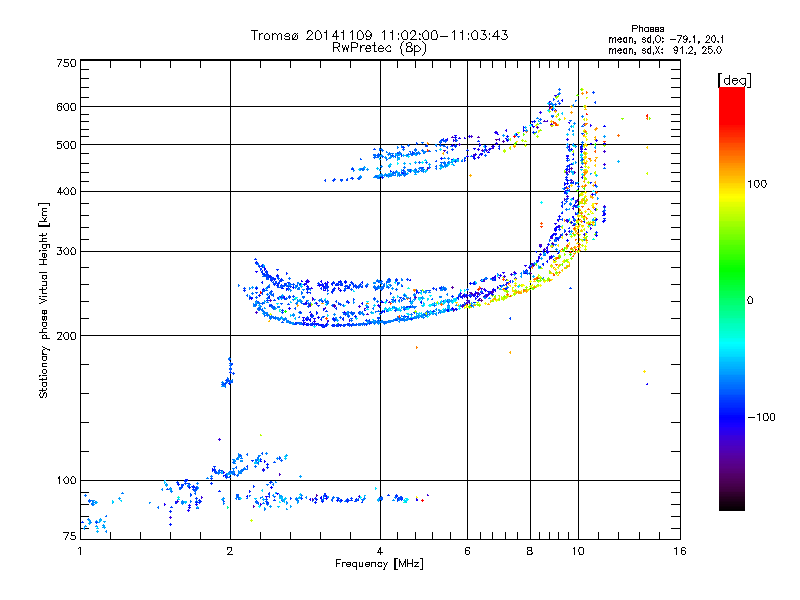Click the '2' frequency axis tick label
Image resolution: width=800 pixels, height=600 pixels.
coord(230,551)
